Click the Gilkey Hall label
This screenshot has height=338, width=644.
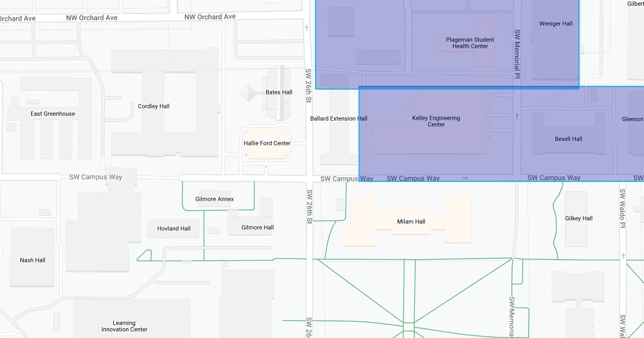click(x=579, y=218)
